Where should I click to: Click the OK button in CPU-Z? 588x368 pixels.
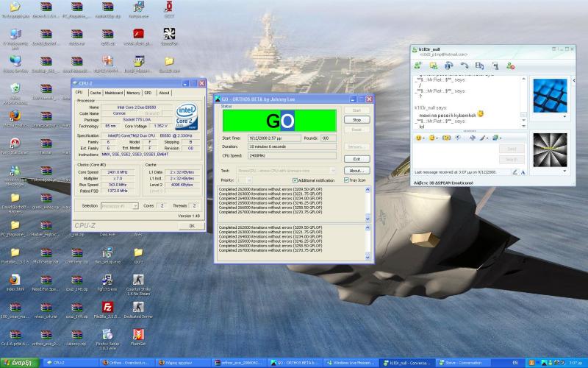click(192, 226)
